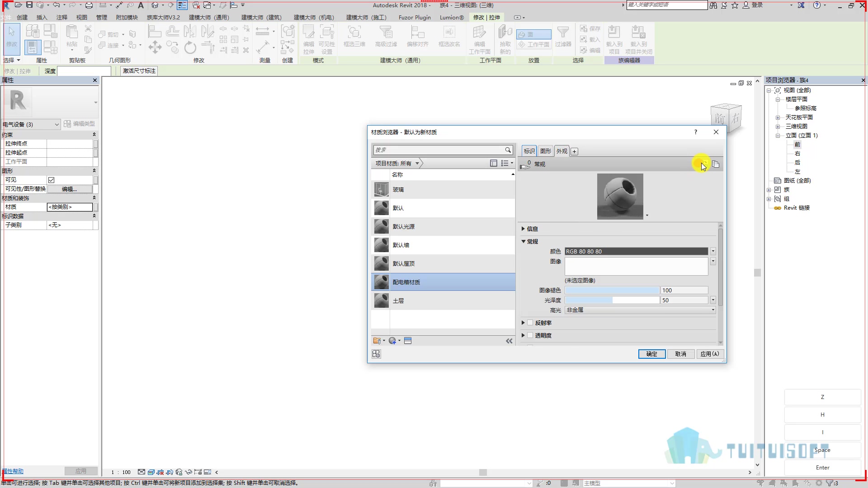Viewport: 868px width, 488px height.
Task: Click the 取消 button
Action: tap(680, 354)
